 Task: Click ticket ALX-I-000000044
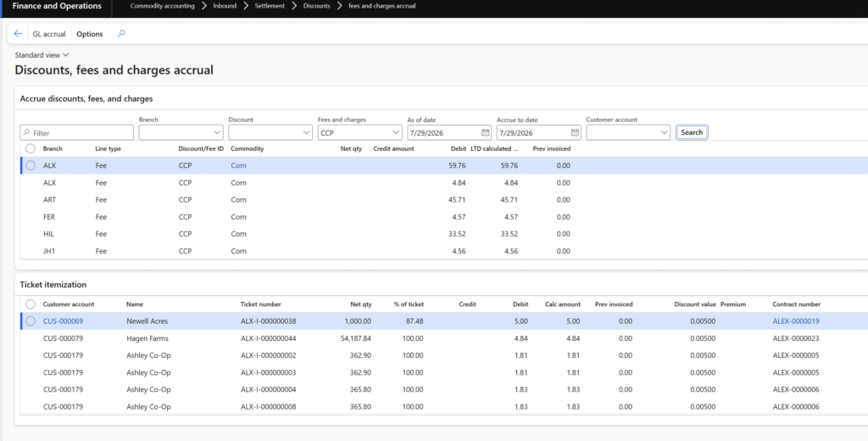[x=269, y=338]
